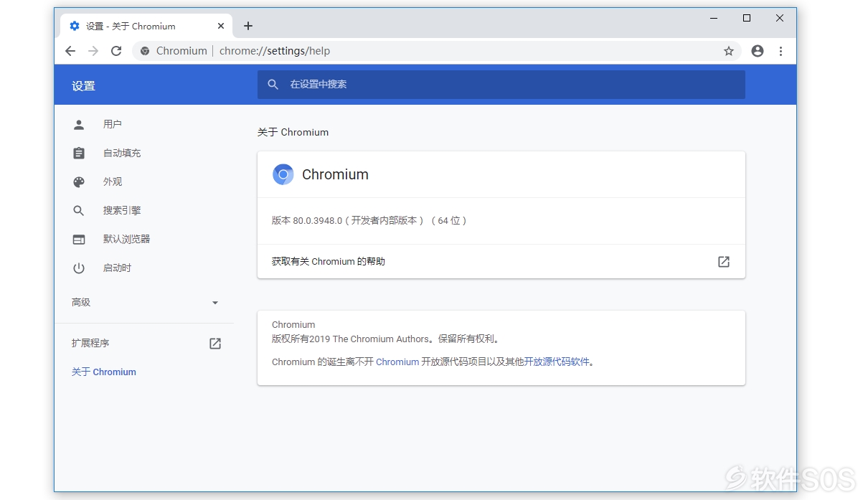
Task: Close the Chromium window
Action: [x=780, y=18]
